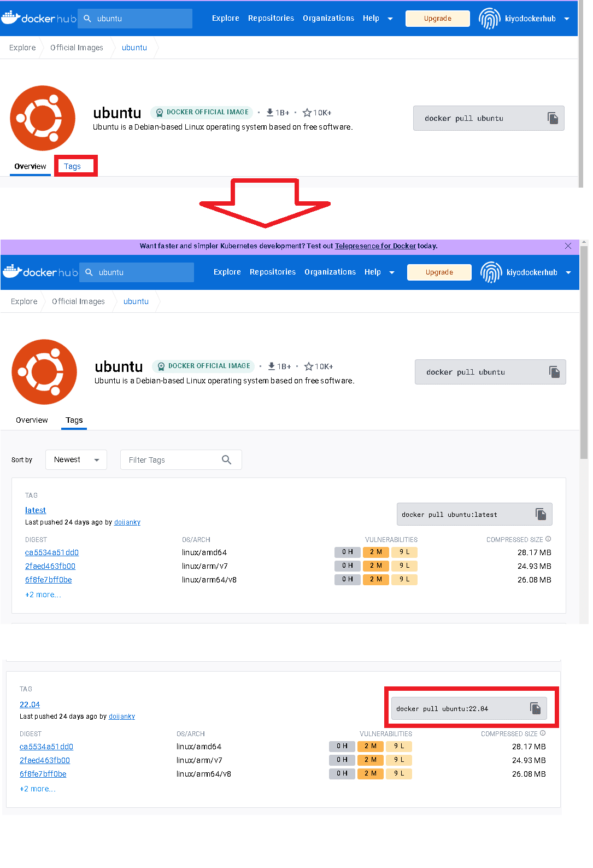The image size is (593, 868).
Task: Click the active Tags tab above Sort by
Action: (74, 420)
